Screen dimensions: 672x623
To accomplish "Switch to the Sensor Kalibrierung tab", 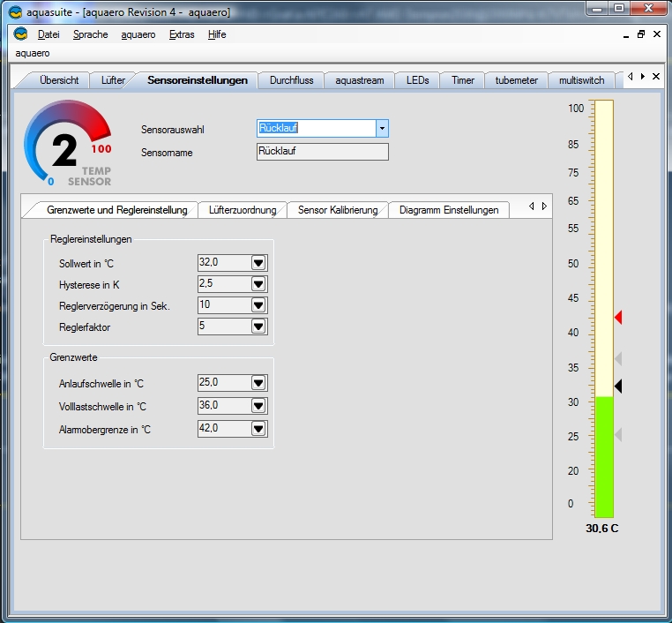I will [338, 210].
